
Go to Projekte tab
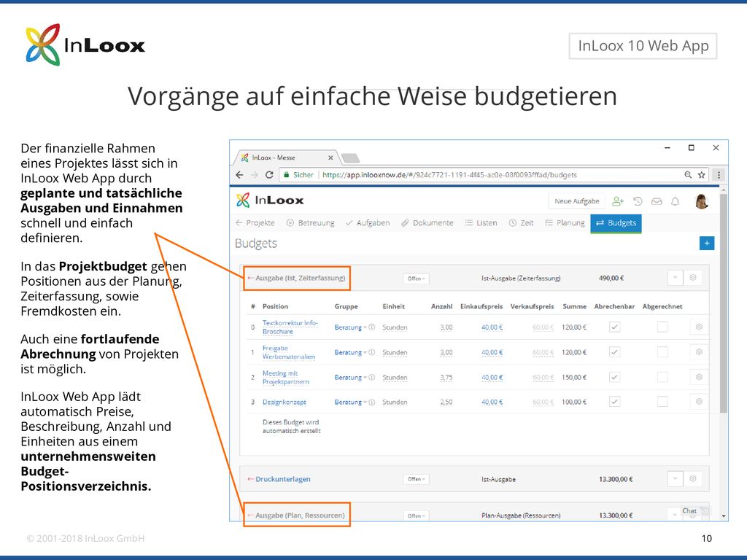tap(255, 223)
